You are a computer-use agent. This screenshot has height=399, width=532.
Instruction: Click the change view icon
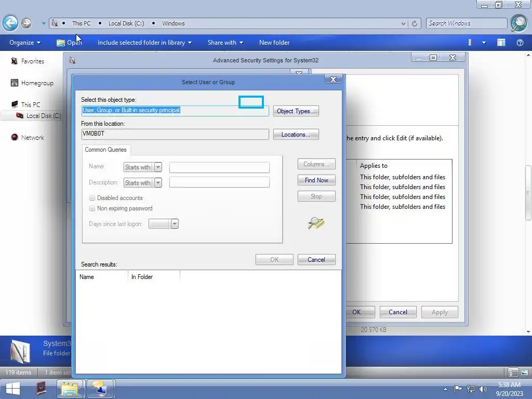click(470, 43)
